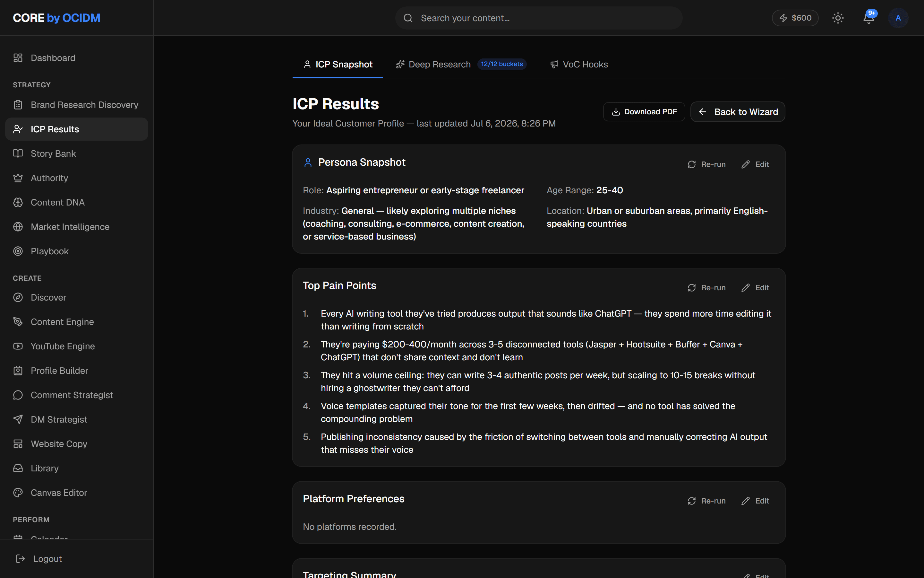Go to Authority page
The image size is (924, 578).
pyautogui.click(x=76, y=178)
